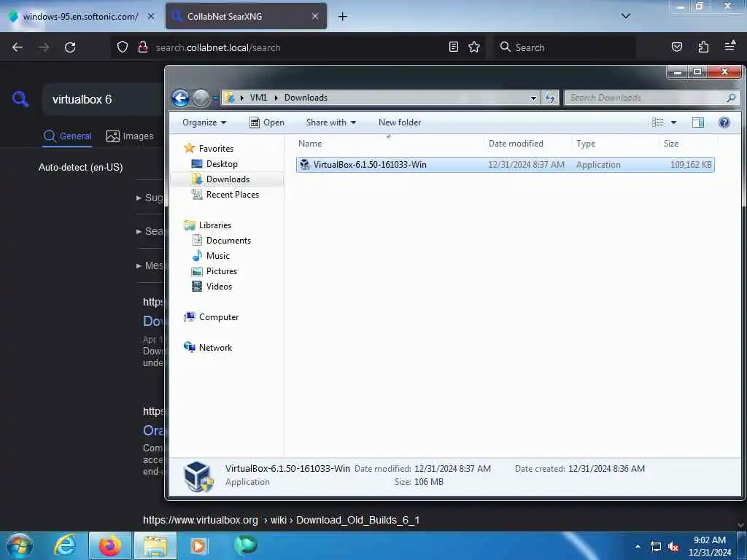Open the Windows Start menu
747x560 pixels.
pyautogui.click(x=20, y=545)
